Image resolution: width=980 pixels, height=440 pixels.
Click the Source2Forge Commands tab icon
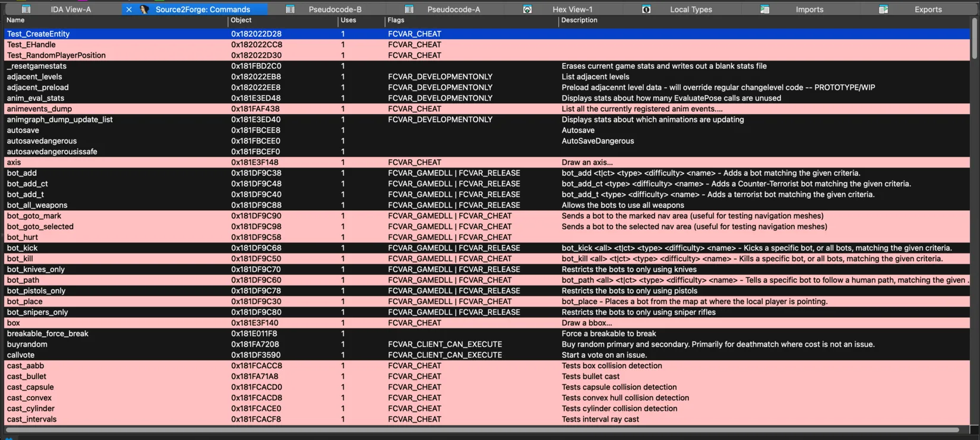point(144,9)
